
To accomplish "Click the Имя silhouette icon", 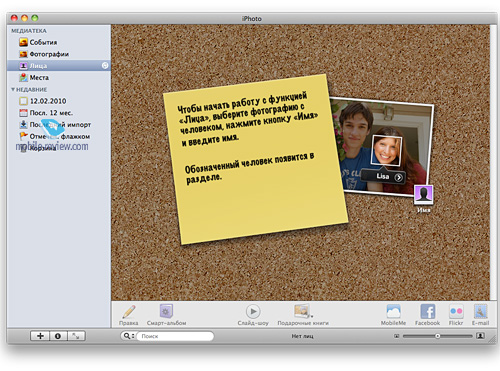I will coord(423,194).
